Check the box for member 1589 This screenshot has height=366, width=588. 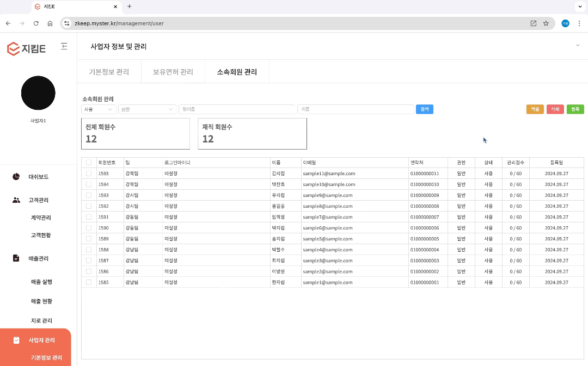[89, 238]
